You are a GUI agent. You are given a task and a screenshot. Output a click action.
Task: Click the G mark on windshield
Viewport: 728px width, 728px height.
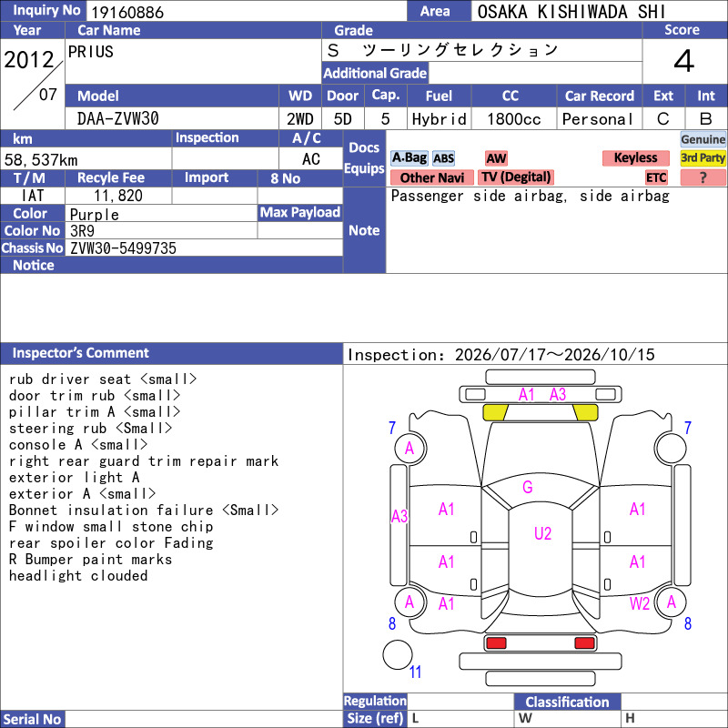click(528, 487)
